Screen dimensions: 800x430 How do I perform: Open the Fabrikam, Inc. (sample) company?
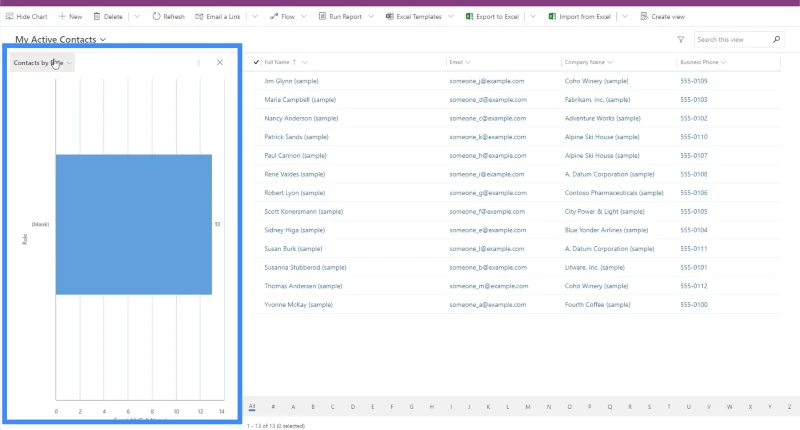597,99
